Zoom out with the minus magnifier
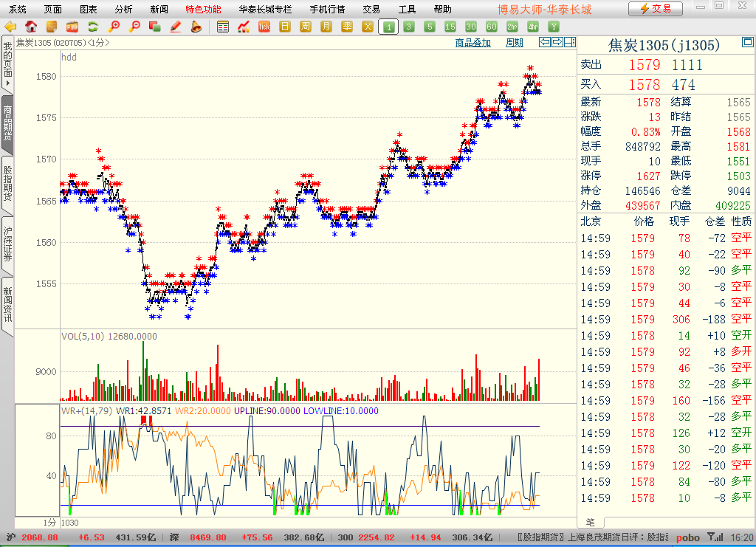This screenshot has width=756, height=547. pyautogui.click(x=134, y=27)
